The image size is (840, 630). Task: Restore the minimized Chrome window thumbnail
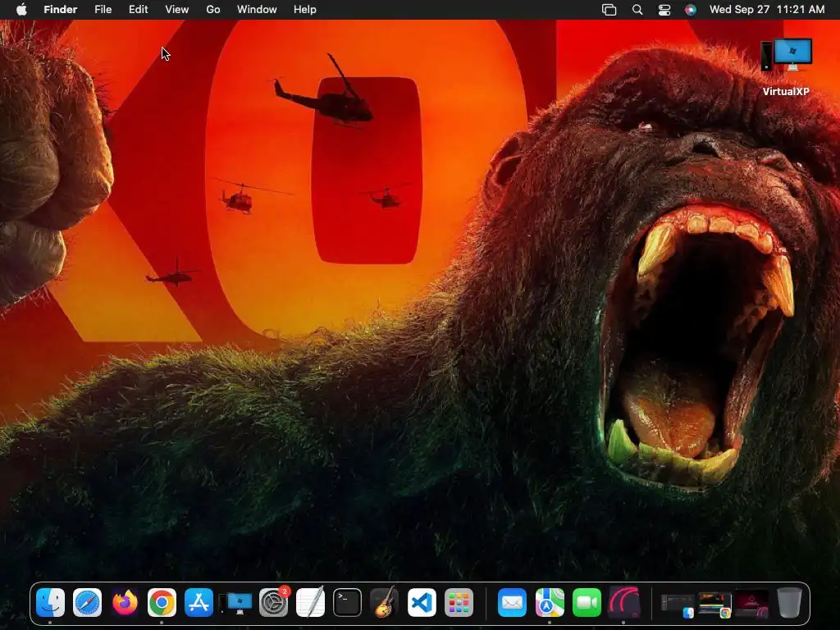point(714,605)
